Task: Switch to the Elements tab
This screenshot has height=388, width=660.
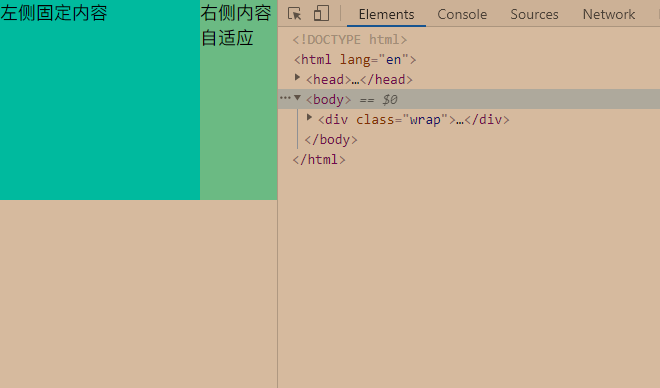Action: [x=386, y=14]
